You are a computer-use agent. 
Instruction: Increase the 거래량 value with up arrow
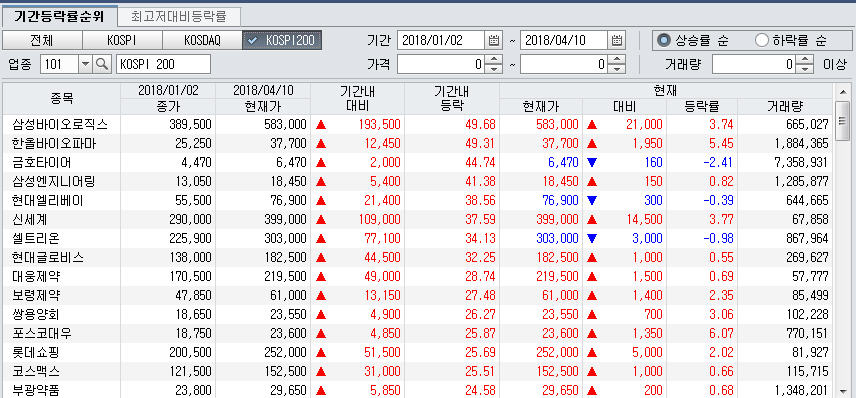(805, 60)
